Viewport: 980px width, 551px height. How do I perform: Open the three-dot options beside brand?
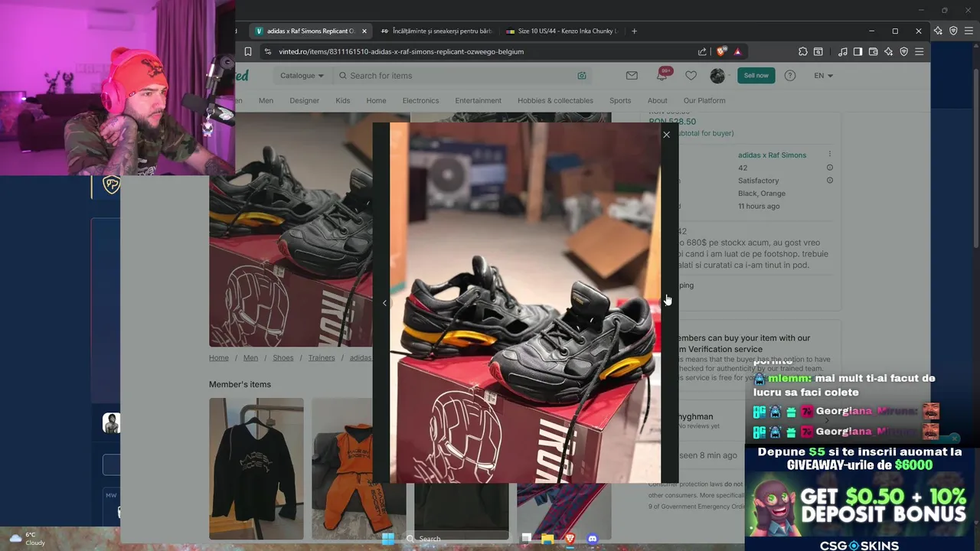coord(829,155)
